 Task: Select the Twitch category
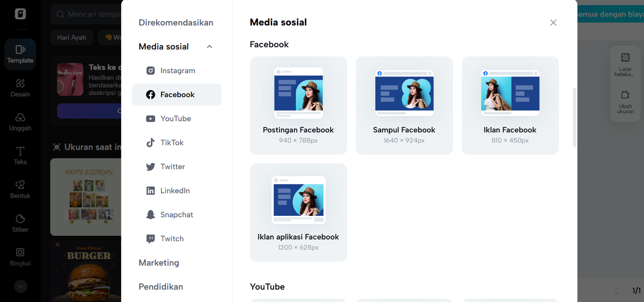(x=173, y=239)
